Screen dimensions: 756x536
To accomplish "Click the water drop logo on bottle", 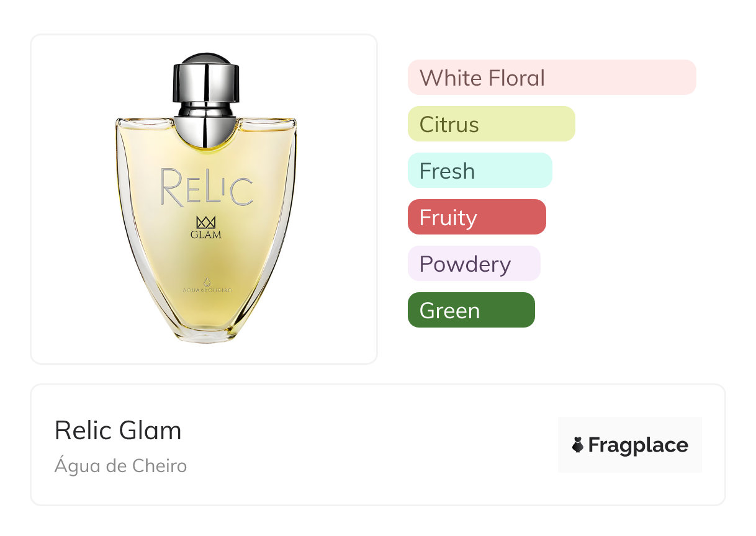I will tap(206, 280).
